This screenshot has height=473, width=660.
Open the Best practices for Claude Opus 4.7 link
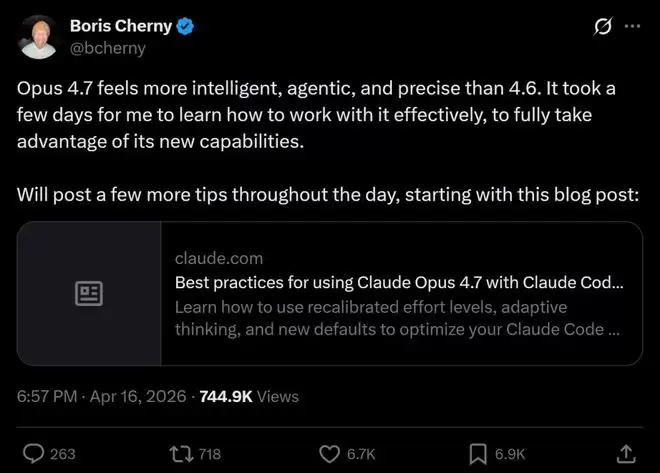click(399, 282)
